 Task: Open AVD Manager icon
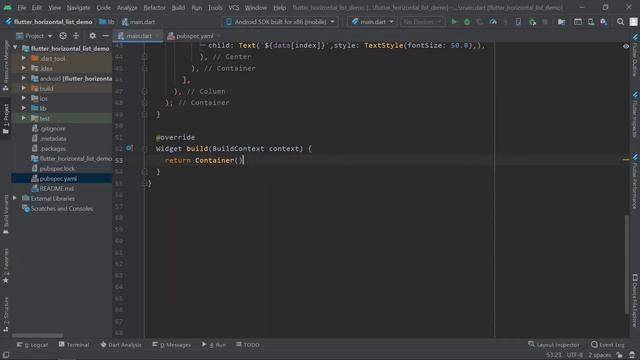pos(591,22)
